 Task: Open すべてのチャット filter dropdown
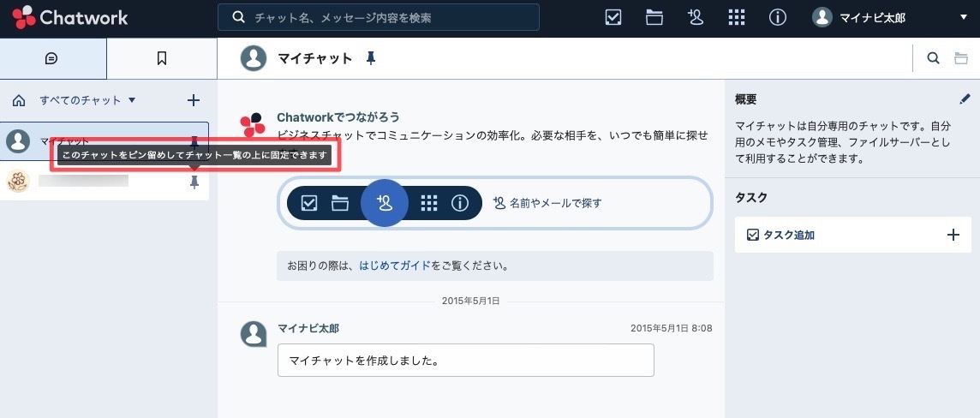(x=87, y=100)
